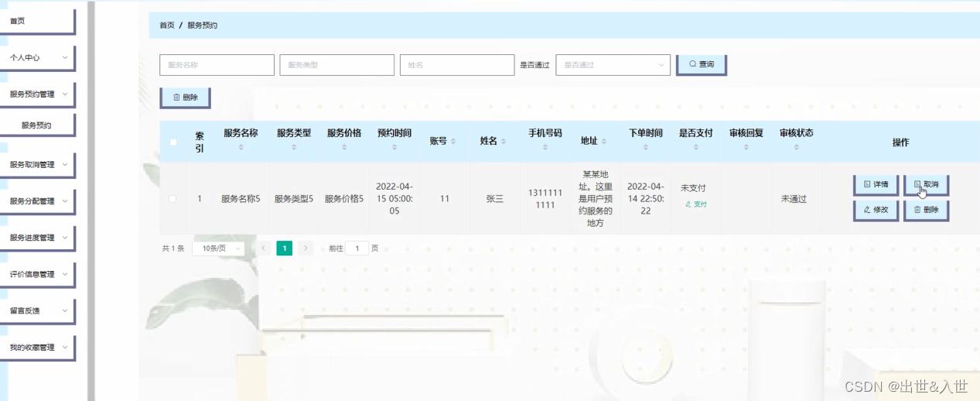Expand the 服务进度管理 sidebar menu
Screen dimensions: 980x401
tap(38, 238)
